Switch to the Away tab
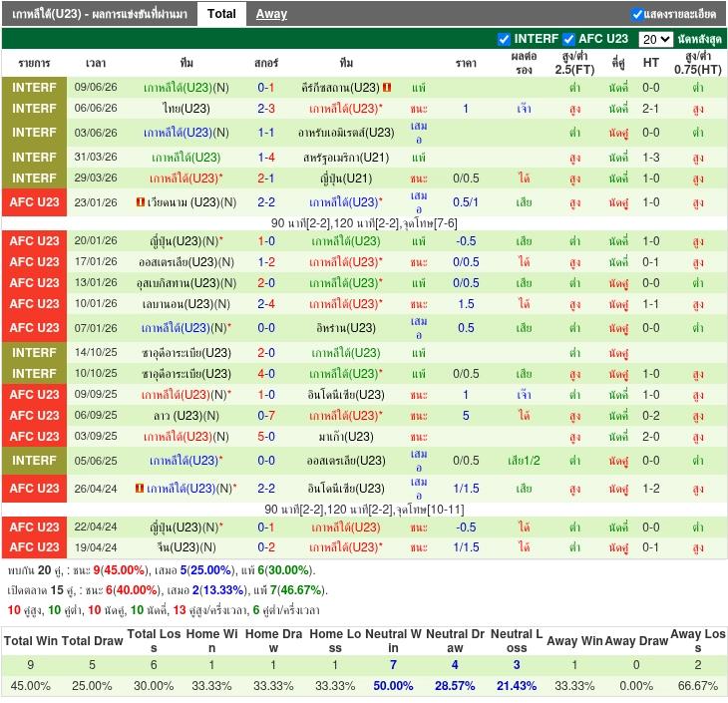 [271, 14]
